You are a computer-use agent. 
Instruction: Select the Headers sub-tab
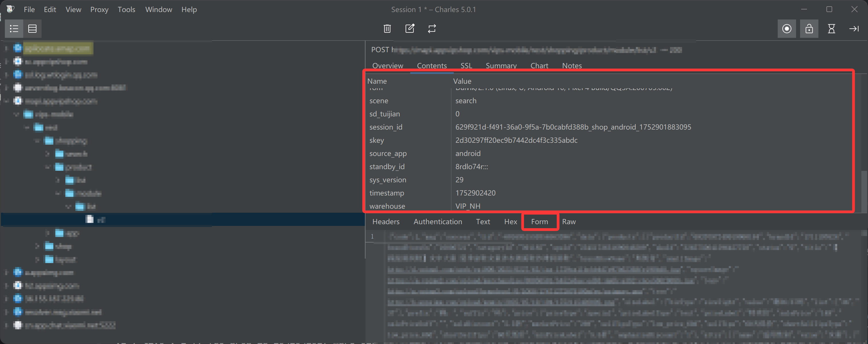(x=386, y=222)
